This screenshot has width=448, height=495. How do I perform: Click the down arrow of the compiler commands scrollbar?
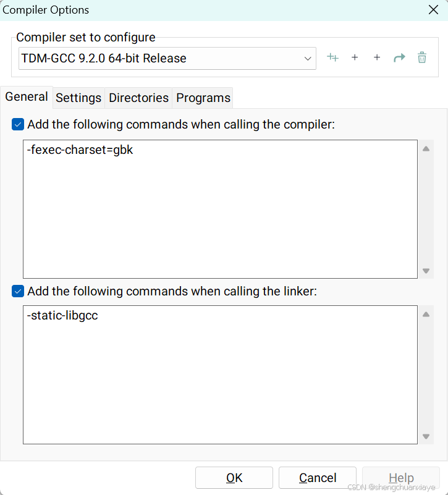[426, 271]
